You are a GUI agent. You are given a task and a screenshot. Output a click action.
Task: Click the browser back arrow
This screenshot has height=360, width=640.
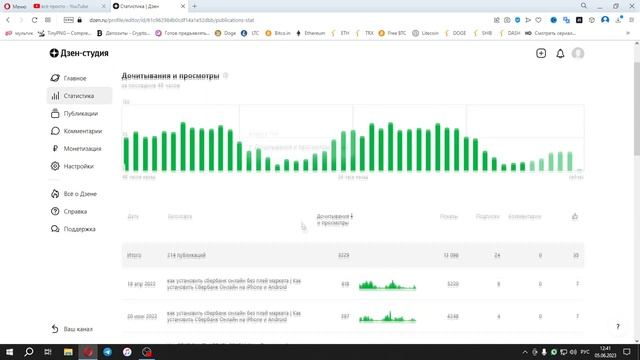(8, 20)
